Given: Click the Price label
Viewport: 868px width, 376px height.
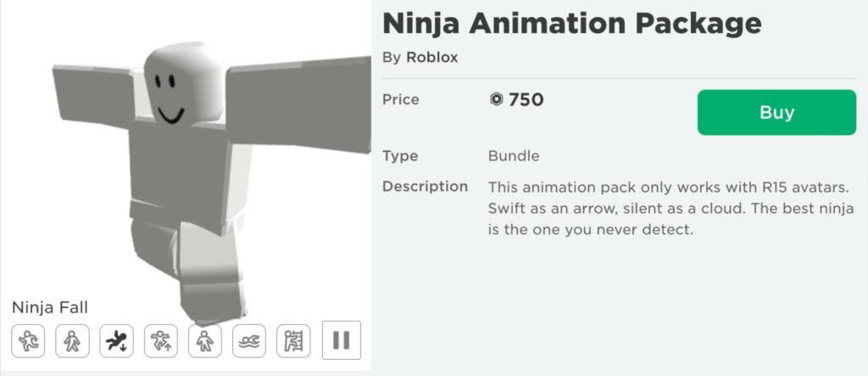Looking at the screenshot, I should coord(401,99).
